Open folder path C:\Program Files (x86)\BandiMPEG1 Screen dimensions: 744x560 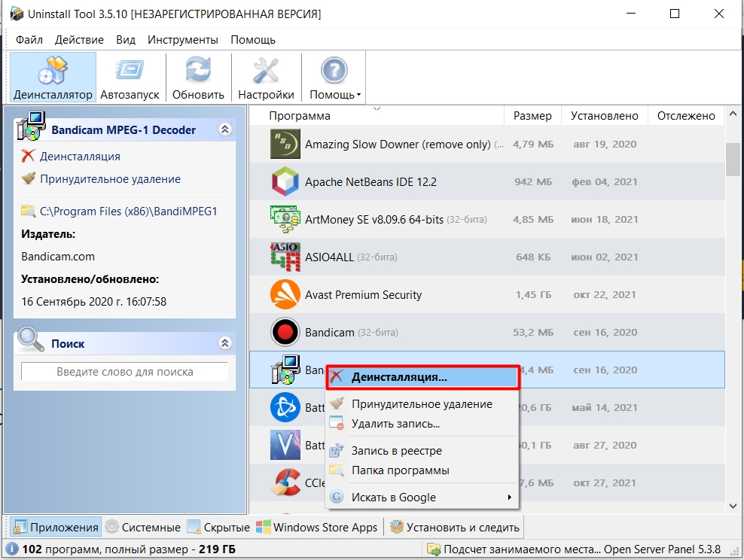(129, 211)
